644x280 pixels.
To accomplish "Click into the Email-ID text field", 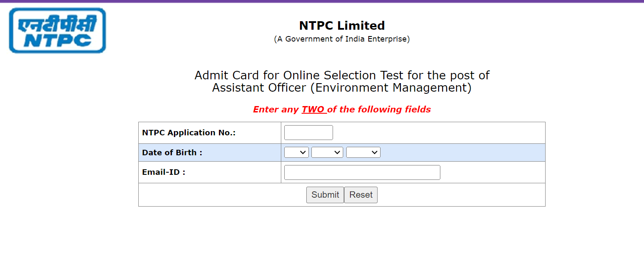I will pos(362,172).
